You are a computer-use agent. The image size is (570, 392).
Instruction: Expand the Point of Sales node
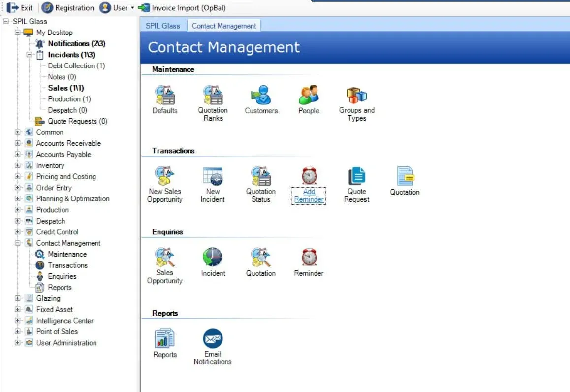pyautogui.click(x=17, y=331)
